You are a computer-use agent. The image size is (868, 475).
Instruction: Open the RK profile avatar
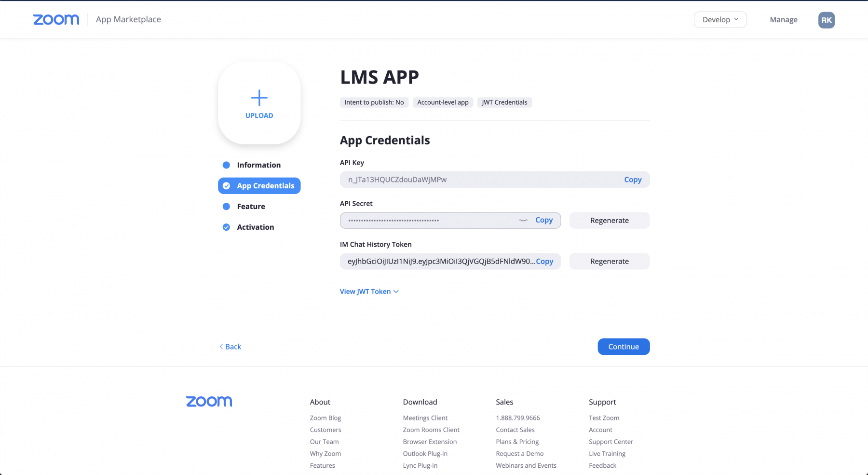tap(827, 20)
